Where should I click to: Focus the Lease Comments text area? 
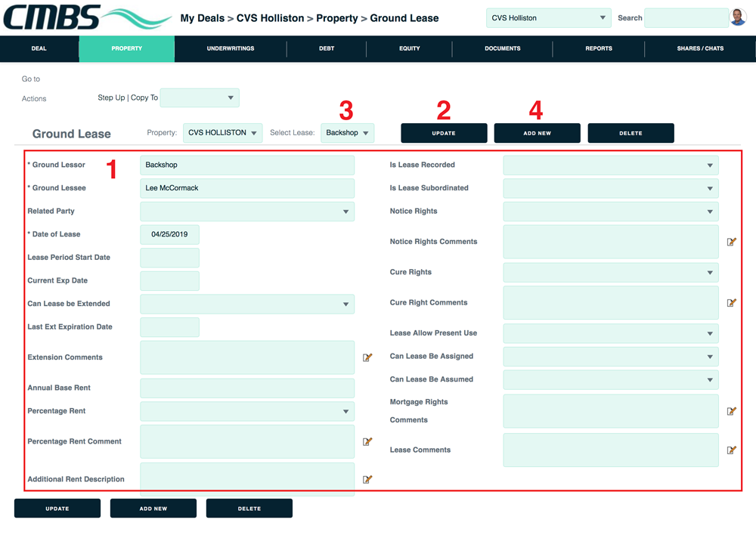point(611,450)
